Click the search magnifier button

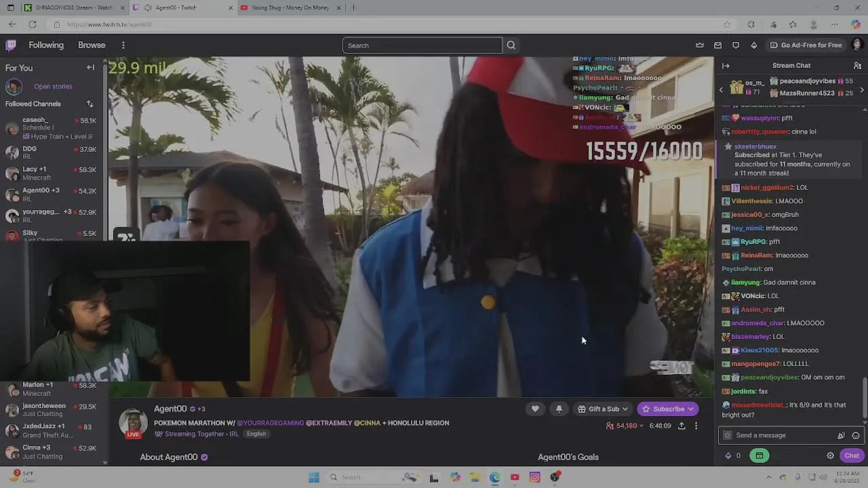coord(511,45)
